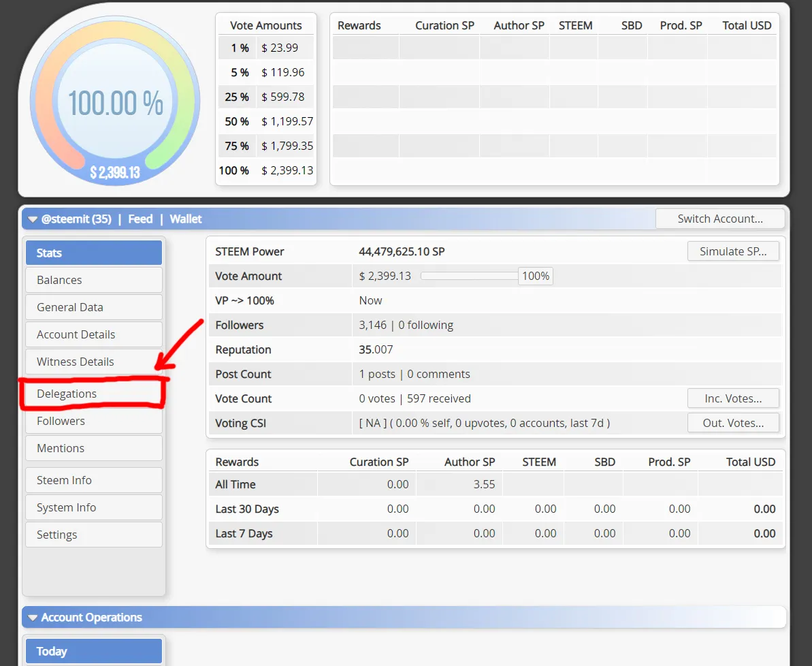Open the Followers sidebar tab
Screen dimensions: 812x666
94,421
